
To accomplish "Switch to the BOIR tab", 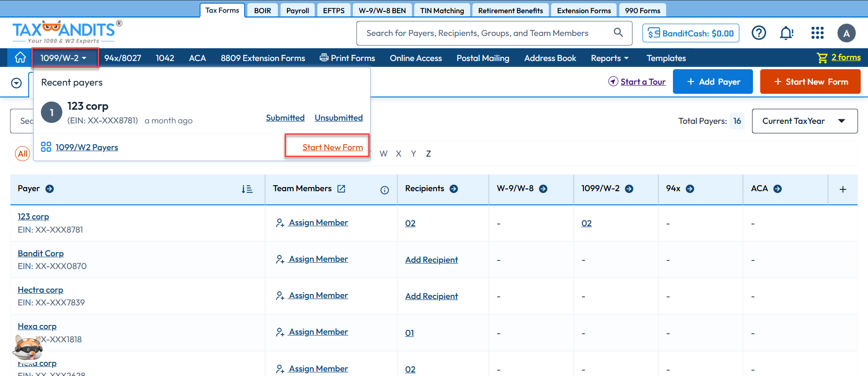I will (x=262, y=10).
